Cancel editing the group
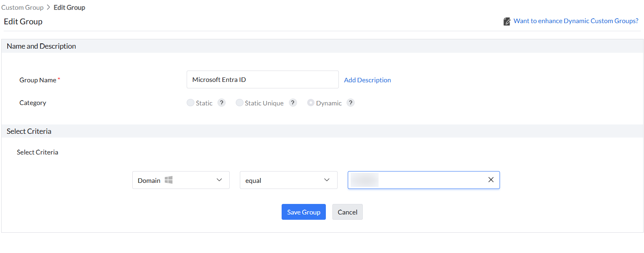 [347, 212]
